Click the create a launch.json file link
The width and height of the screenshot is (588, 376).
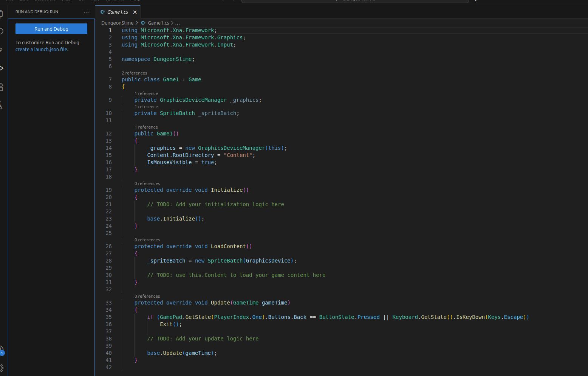coord(42,50)
